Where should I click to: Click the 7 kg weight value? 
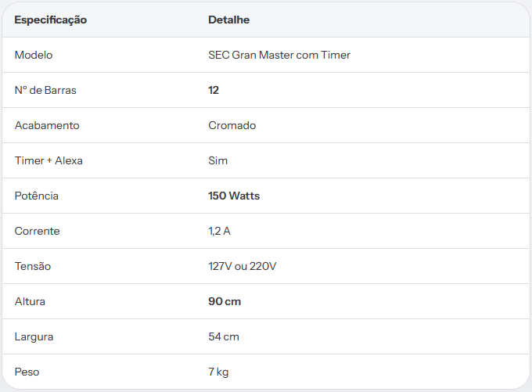tap(218, 372)
